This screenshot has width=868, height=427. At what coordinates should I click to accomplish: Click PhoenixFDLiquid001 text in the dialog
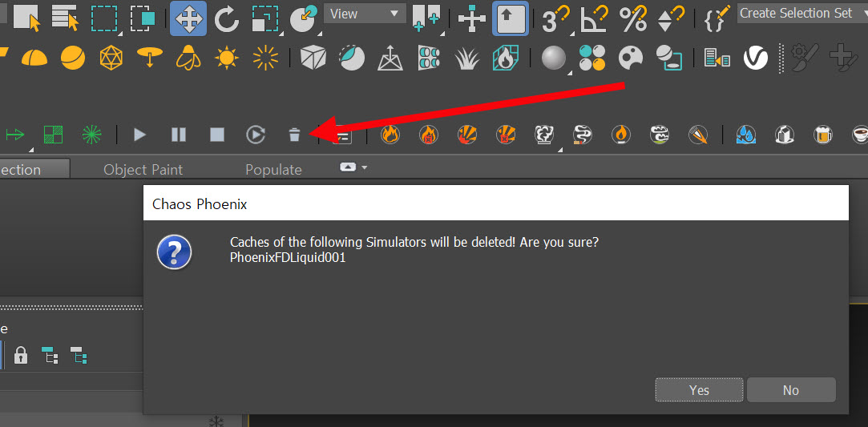(288, 258)
